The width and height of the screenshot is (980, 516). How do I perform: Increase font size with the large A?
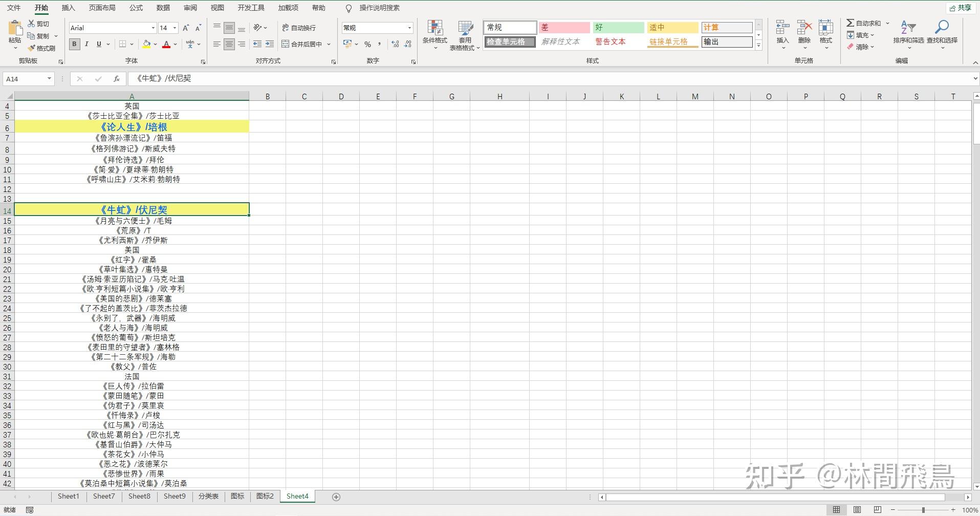(x=186, y=28)
